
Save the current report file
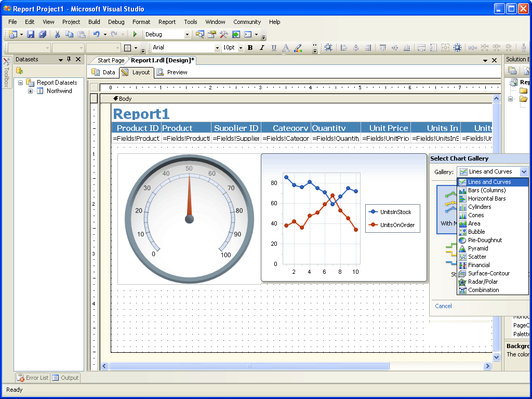click(31, 34)
